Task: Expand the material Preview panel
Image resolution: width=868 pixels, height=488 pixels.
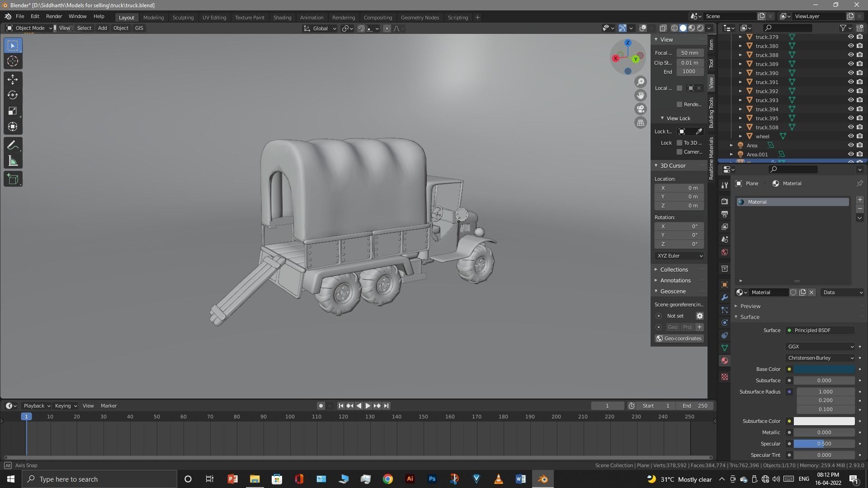Action: (750, 306)
